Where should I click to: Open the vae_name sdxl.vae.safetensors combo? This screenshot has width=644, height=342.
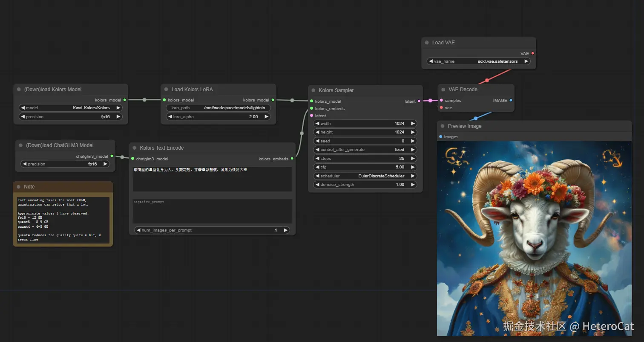[x=479, y=61]
